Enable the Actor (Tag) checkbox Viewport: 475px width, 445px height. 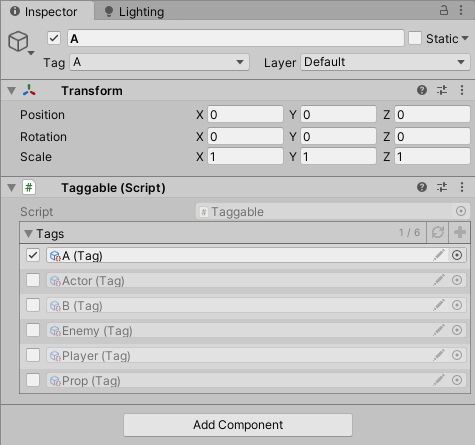coord(33,280)
